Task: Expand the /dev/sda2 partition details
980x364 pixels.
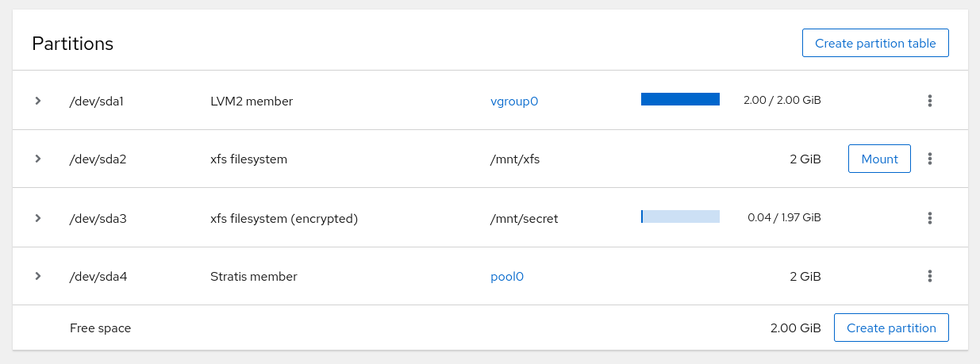Action: (x=37, y=159)
